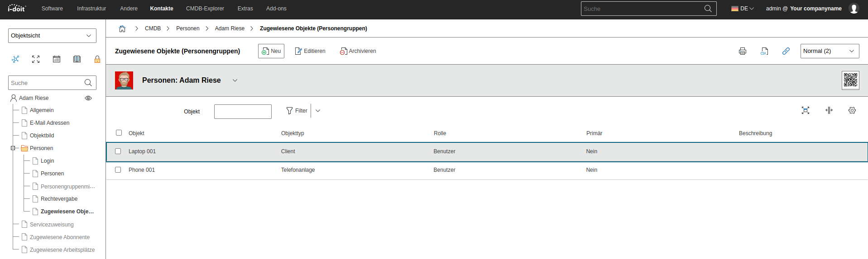Check the Phone 001 row checkbox
Screen dimensions: 868x259
coord(118,170)
